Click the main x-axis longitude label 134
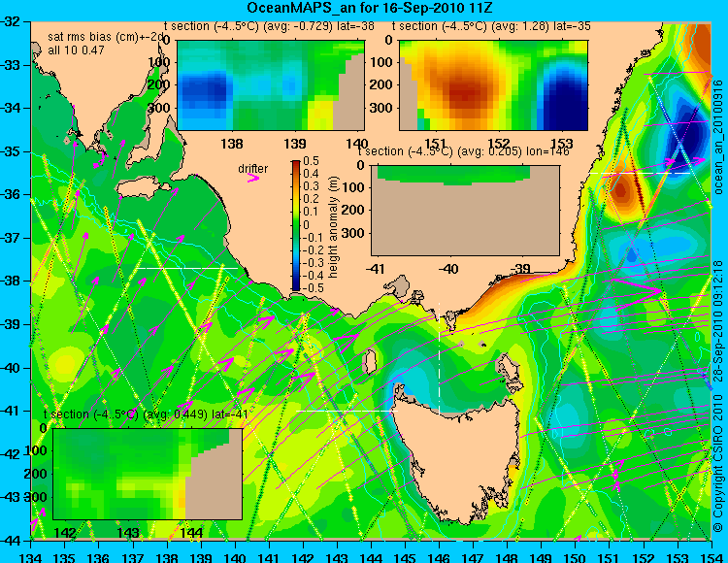The height and width of the screenshot is (563, 728). click(x=31, y=556)
